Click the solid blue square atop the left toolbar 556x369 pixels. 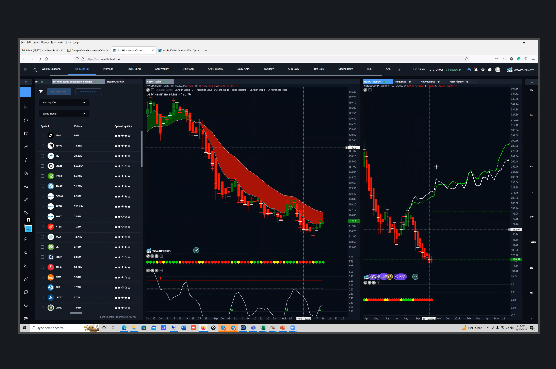[x=26, y=92]
